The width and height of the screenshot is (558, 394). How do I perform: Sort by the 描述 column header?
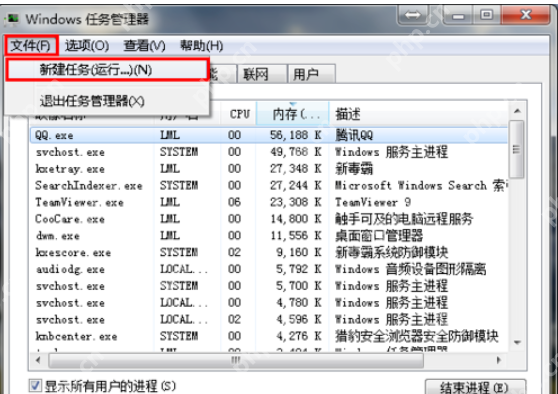click(418, 114)
